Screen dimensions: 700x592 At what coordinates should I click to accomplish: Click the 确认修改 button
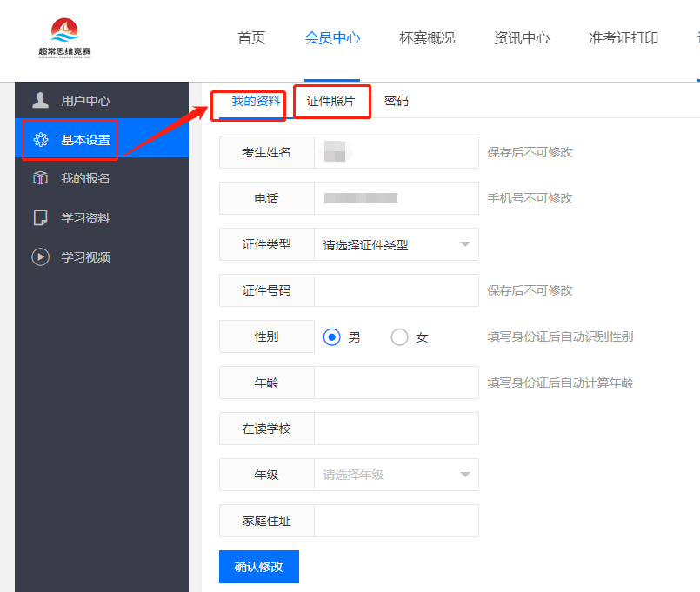(259, 567)
